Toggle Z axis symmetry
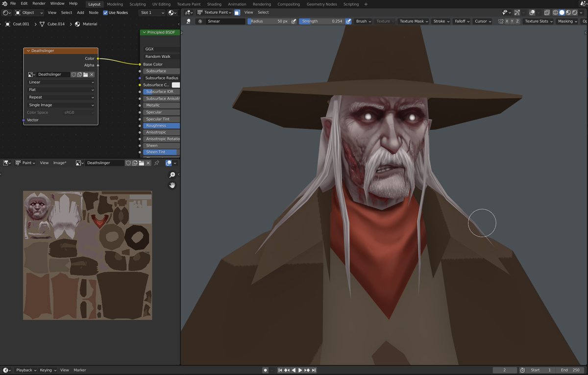Viewport: 588px width, 375px height. click(x=518, y=21)
